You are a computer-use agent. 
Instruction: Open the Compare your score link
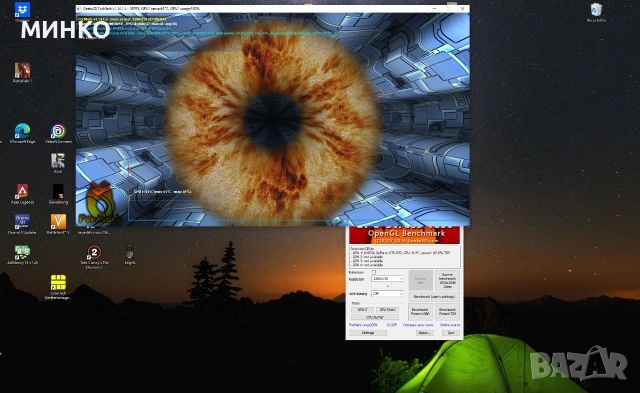418,325
